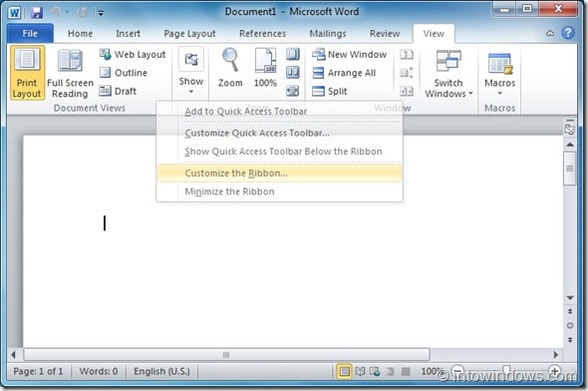Open the Page Layout tab
The height and width of the screenshot is (391, 588).
click(189, 33)
